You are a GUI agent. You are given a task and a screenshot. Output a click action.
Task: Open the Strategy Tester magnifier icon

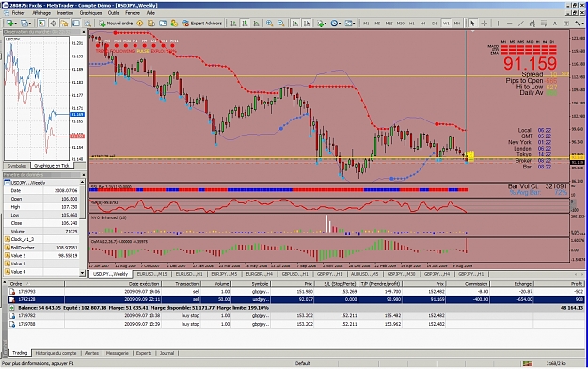click(87, 24)
